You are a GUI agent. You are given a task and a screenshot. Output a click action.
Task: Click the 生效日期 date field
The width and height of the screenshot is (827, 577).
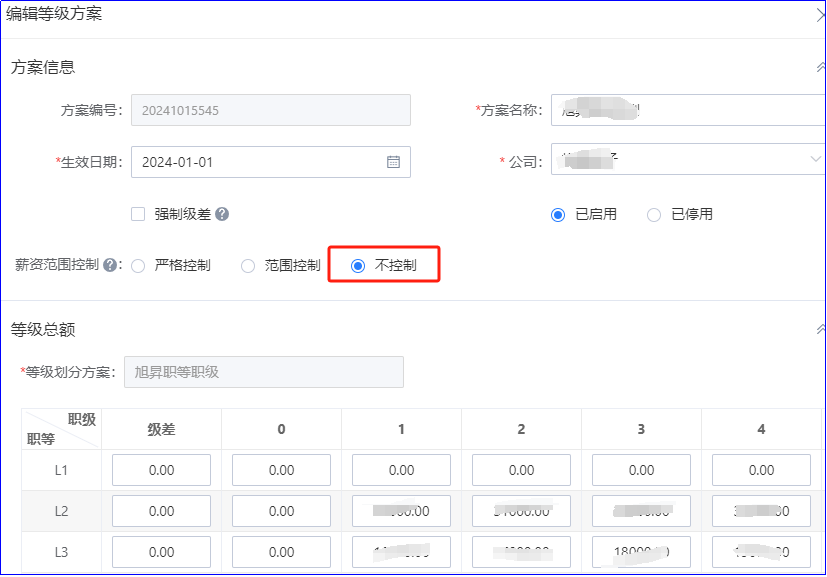[260, 162]
